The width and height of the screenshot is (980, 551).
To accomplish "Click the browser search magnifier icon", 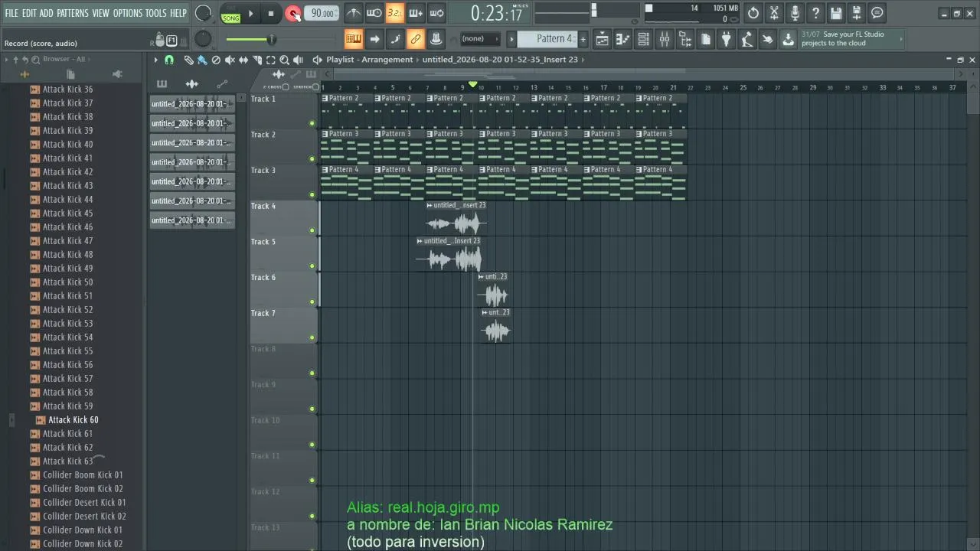I will tap(35, 60).
